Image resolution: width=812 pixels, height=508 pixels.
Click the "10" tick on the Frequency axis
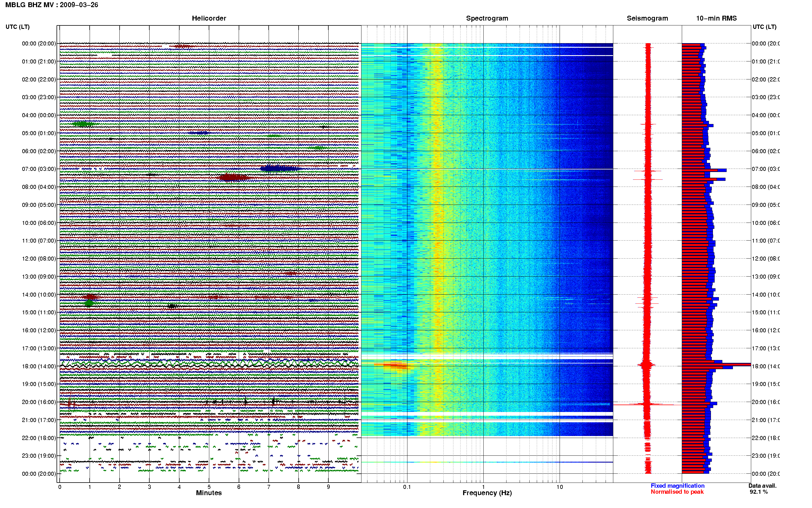[x=560, y=487]
